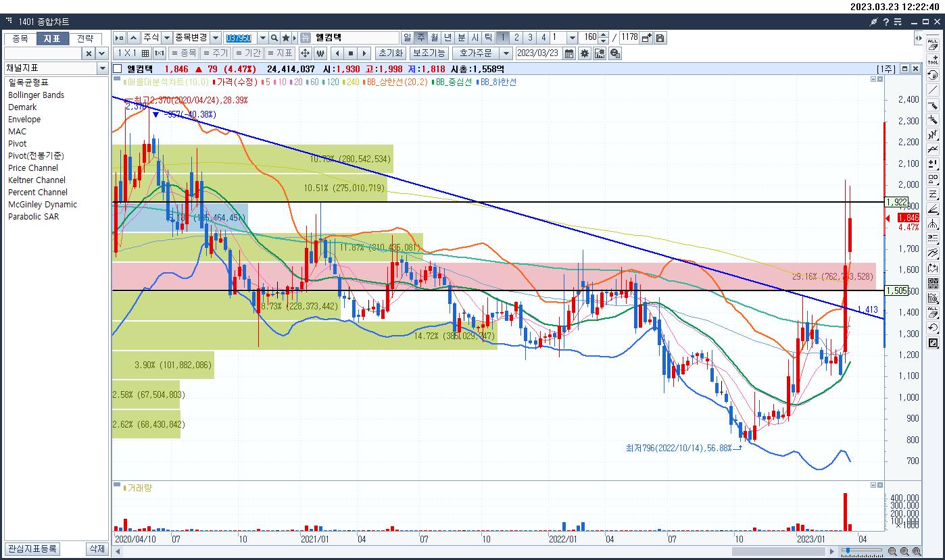Click the bottom black square icon in sidebar

933,343
